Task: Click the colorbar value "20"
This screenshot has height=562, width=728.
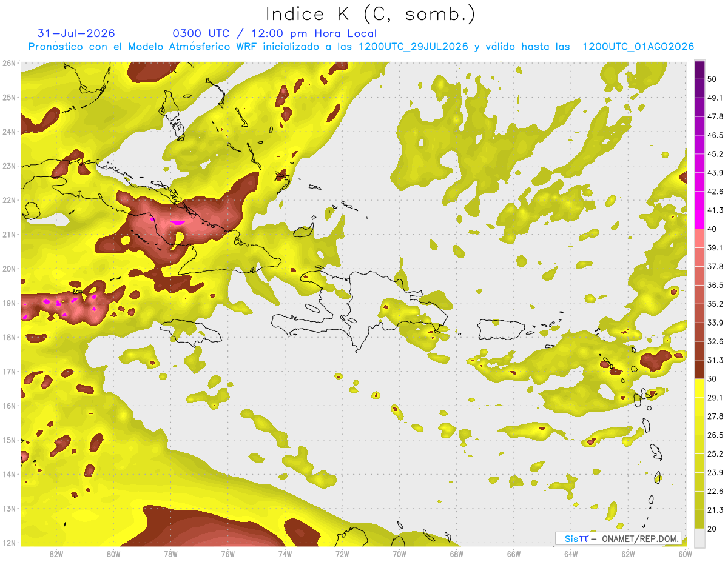Action: click(x=712, y=529)
